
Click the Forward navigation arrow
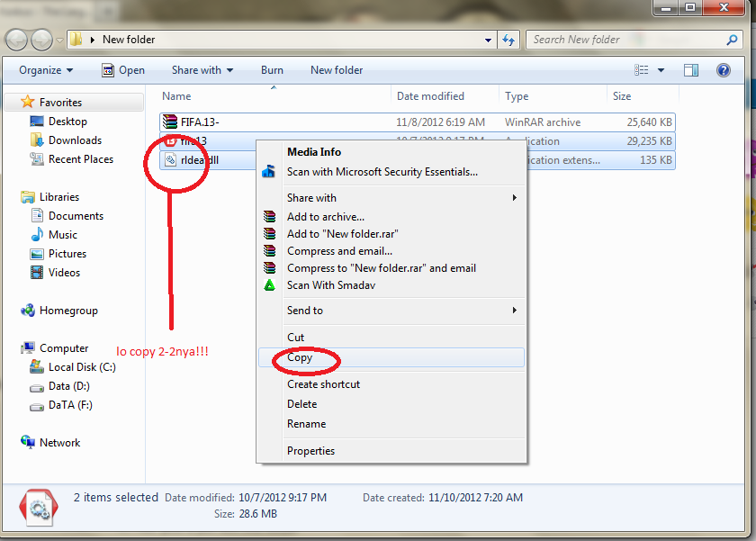[x=41, y=40]
